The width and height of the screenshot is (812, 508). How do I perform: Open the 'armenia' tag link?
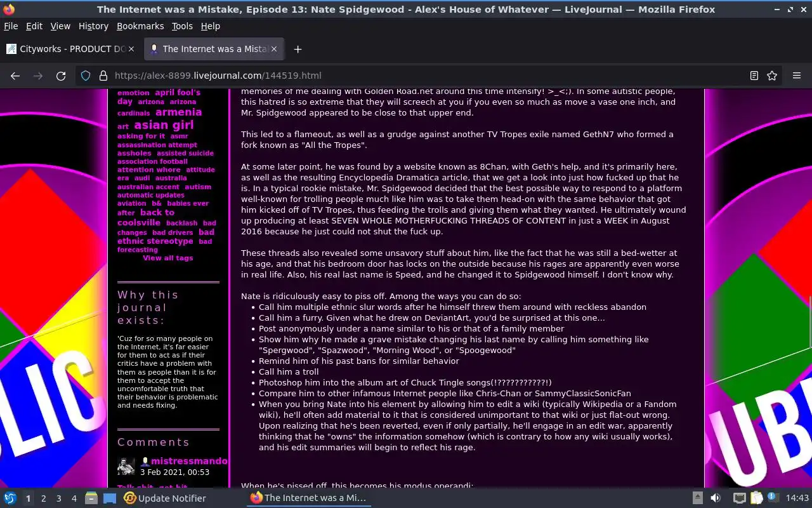point(178,112)
